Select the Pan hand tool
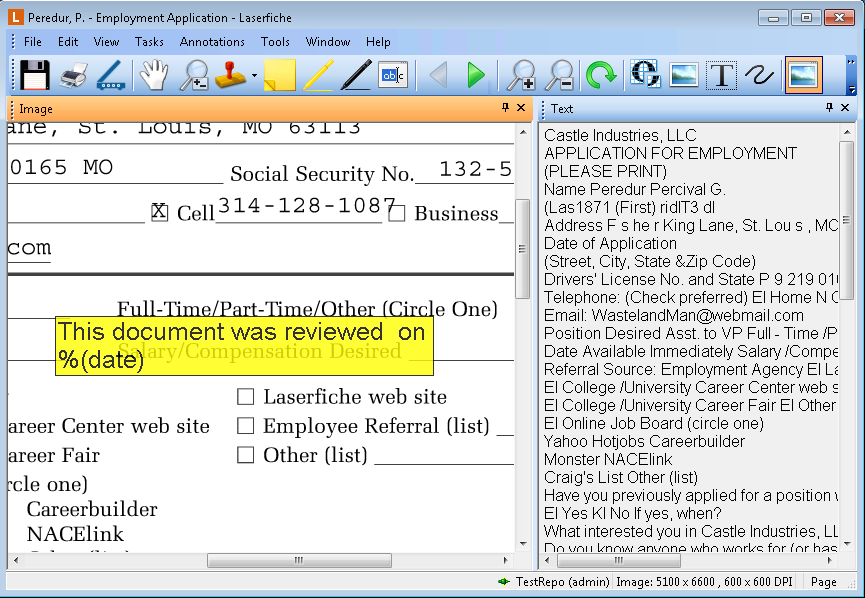Screen dimensions: 865x598 (x=154, y=75)
